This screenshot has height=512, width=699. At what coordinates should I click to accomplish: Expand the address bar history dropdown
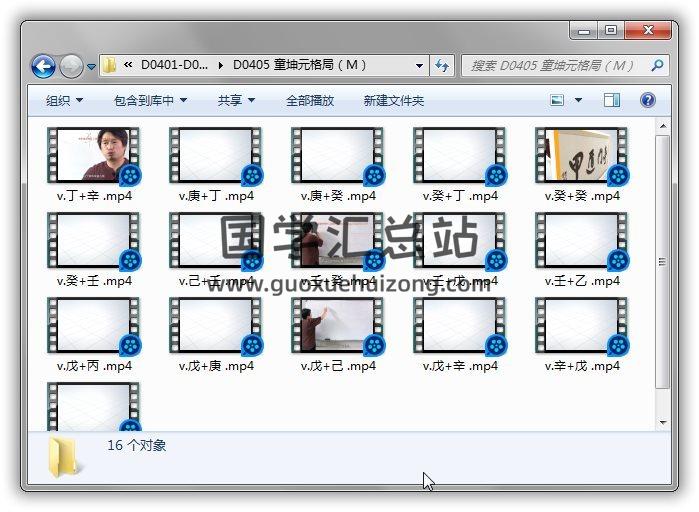click(x=420, y=66)
